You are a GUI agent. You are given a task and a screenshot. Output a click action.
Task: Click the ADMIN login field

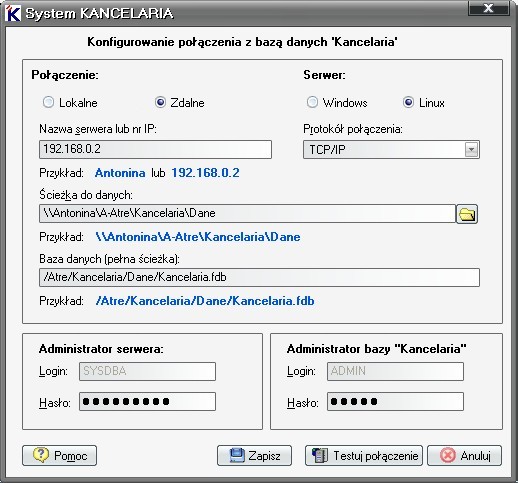395,371
